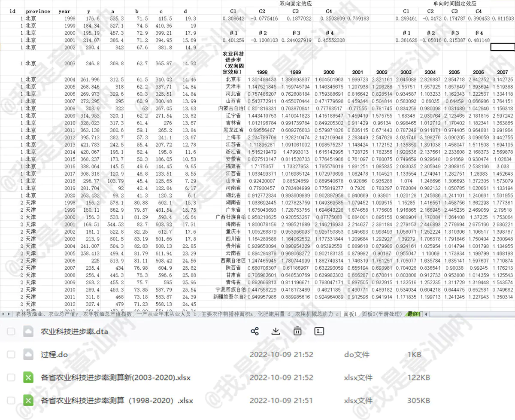Click the cell with value 0.293461
This screenshot has width=515, height=420.
click(406, 18)
